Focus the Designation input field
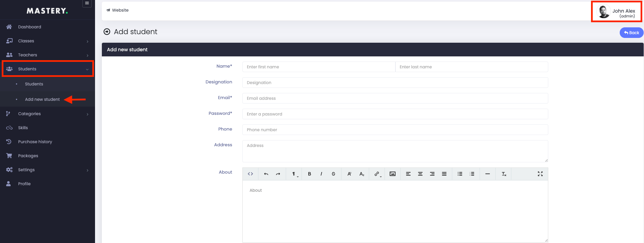This screenshot has width=644, height=243. (x=395, y=83)
